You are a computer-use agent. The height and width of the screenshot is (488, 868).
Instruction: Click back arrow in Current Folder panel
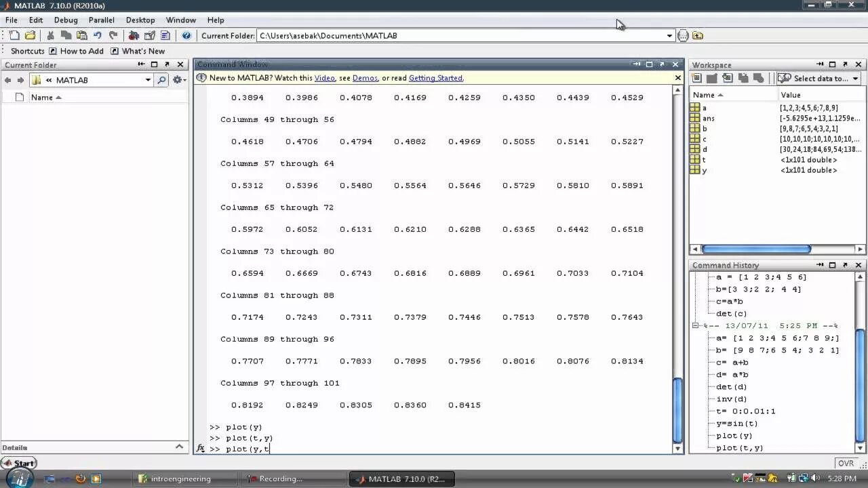click(x=8, y=80)
